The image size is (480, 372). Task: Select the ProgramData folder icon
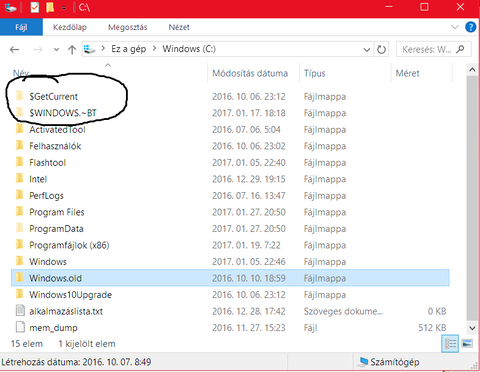point(20,228)
